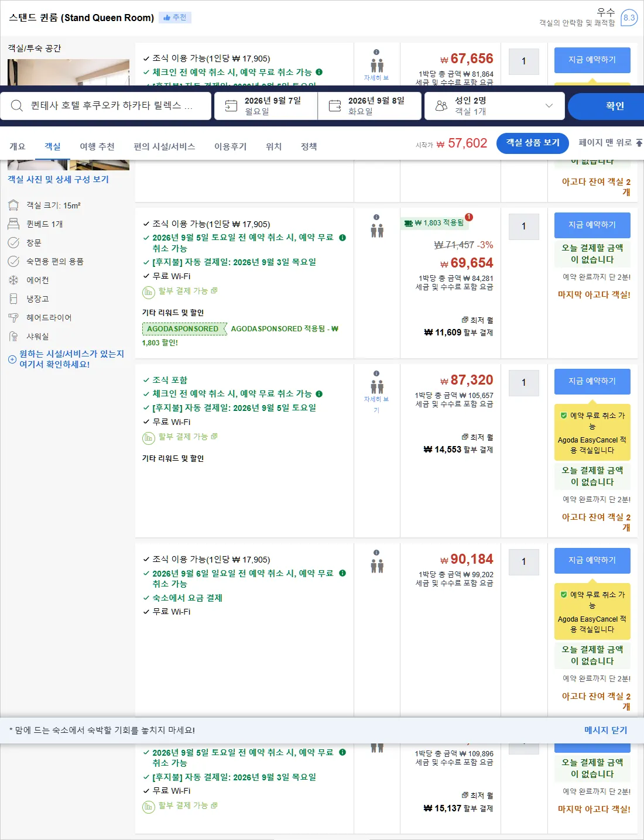This screenshot has width=644, height=840.
Task: Click the 8.3 rating score badge
Action: point(629,18)
